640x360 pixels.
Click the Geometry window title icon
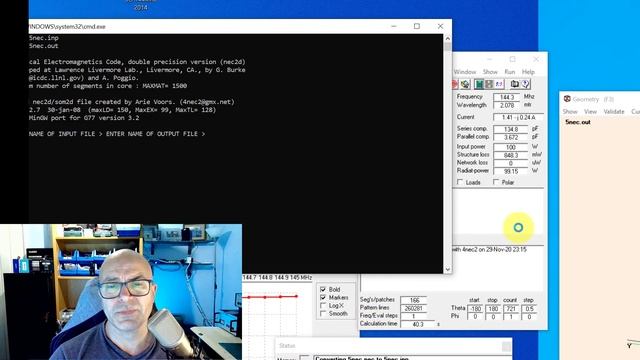(567, 99)
